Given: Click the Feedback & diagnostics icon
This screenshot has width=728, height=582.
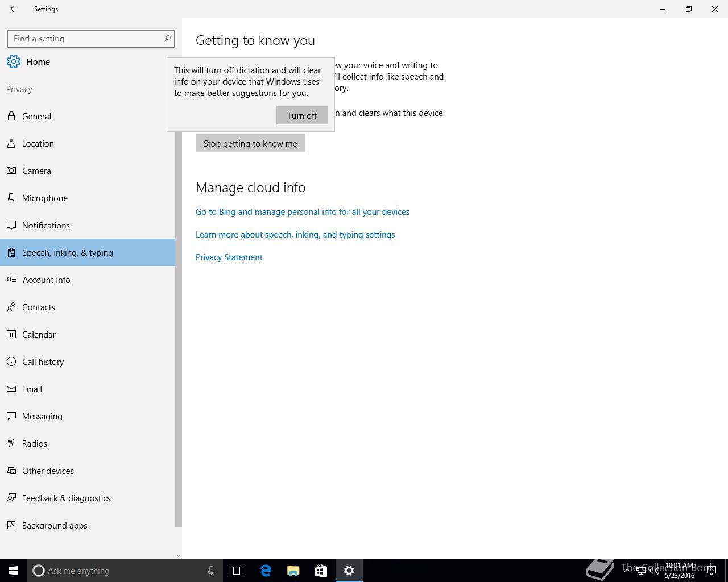Looking at the screenshot, I should click(x=11, y=498).
